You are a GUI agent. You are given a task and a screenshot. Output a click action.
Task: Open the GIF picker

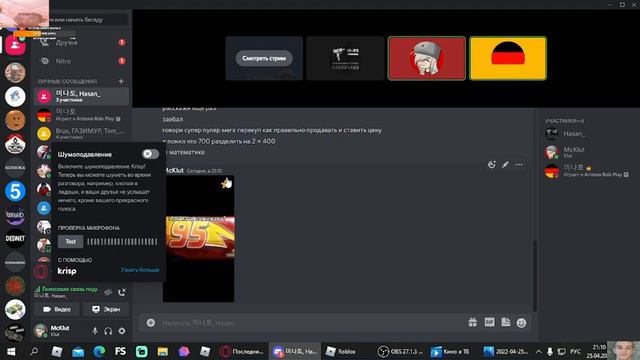489,322
